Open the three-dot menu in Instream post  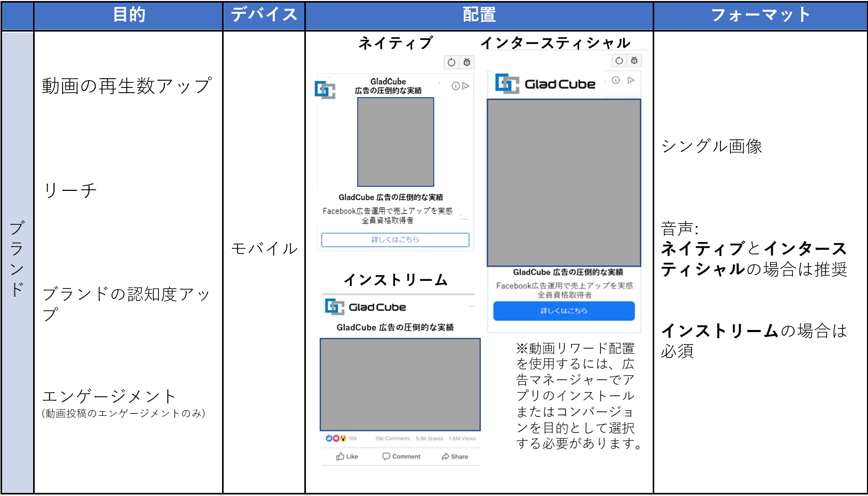click(x=472, y=307)
